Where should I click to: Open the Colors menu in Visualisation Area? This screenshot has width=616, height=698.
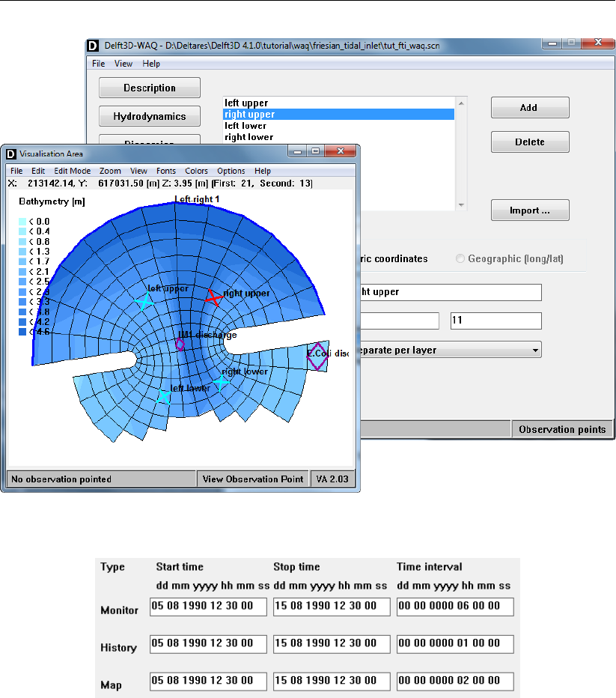click(x=196, y=171)
